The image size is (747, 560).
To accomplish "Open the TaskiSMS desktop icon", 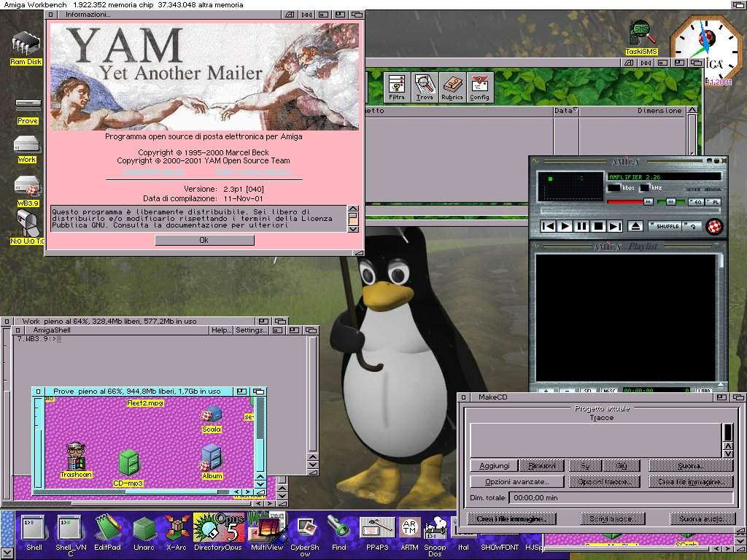I will coord(640,36).
